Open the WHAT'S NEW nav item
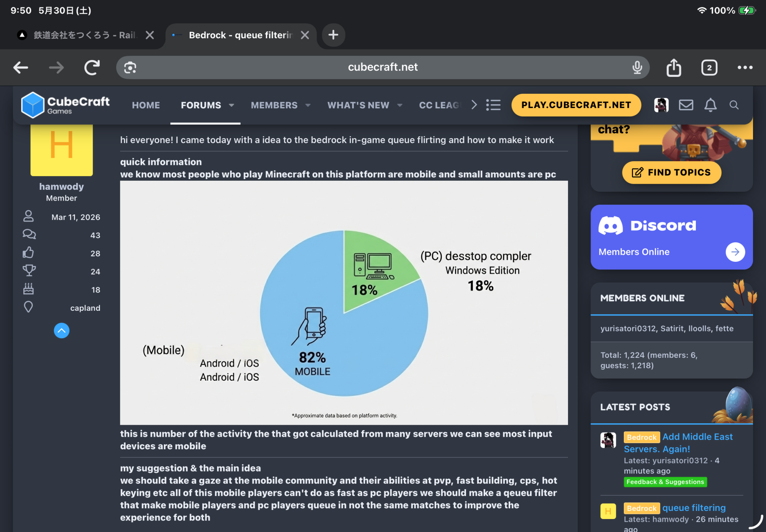Screen dimensions: 766x532 coord(358,105)
